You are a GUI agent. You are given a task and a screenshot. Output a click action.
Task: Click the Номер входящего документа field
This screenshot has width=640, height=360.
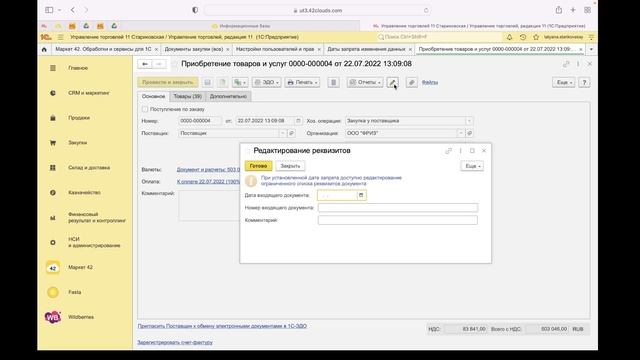point(398,208)
